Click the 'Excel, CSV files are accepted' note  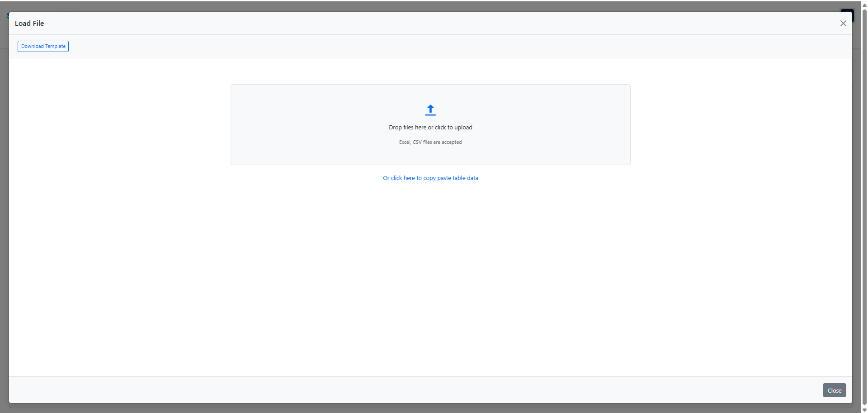click(x=430, y=142)
